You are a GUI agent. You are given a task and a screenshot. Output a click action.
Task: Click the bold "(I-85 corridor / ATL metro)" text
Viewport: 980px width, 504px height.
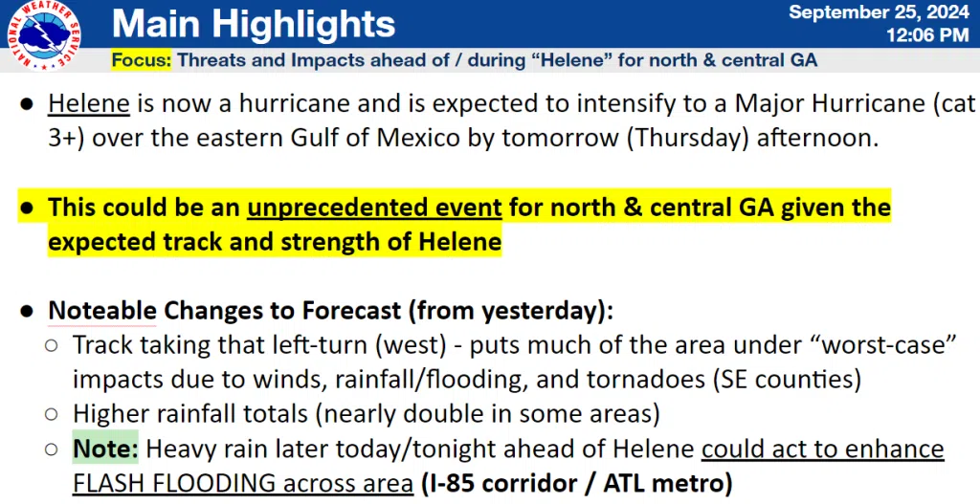click(x=576, y=483)
